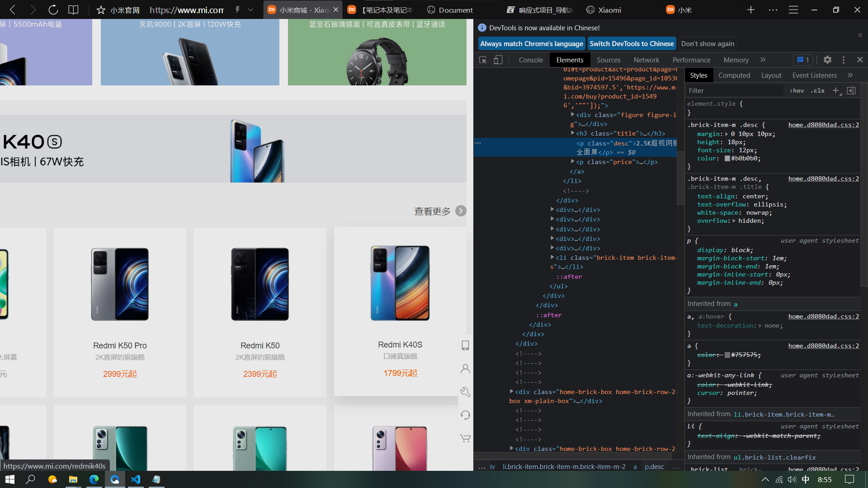Click the bookmark star icon

(101, 10)
